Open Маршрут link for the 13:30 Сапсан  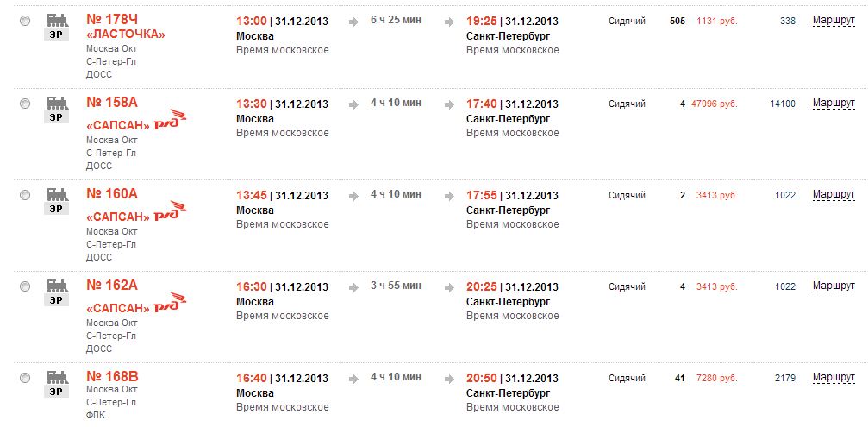(834, 104)
